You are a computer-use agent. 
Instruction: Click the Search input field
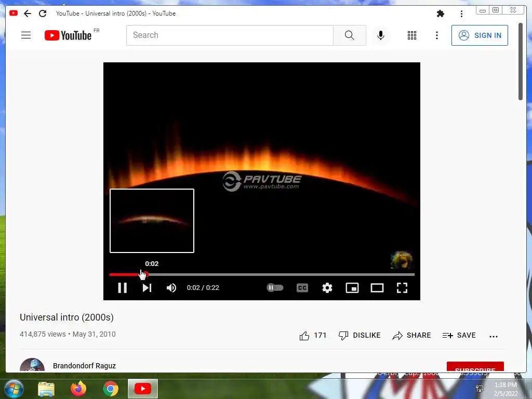(x=230, y=35)
